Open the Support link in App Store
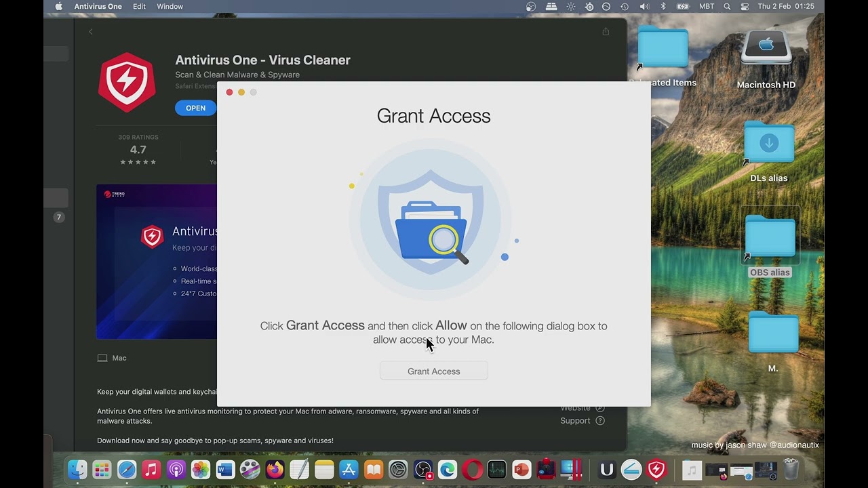 (x=582, y=420)
